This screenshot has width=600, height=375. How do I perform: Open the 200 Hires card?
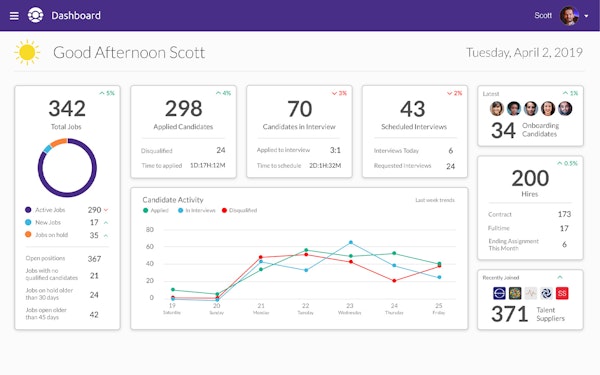pos(530,208)
